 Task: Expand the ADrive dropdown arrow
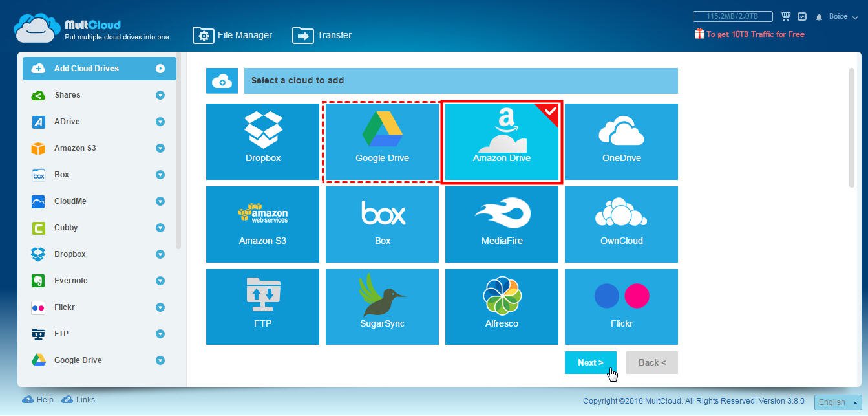tap(160, 122)
